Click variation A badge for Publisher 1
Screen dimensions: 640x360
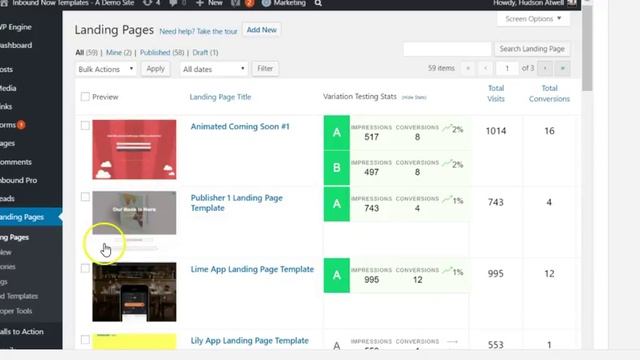[337, 204]
